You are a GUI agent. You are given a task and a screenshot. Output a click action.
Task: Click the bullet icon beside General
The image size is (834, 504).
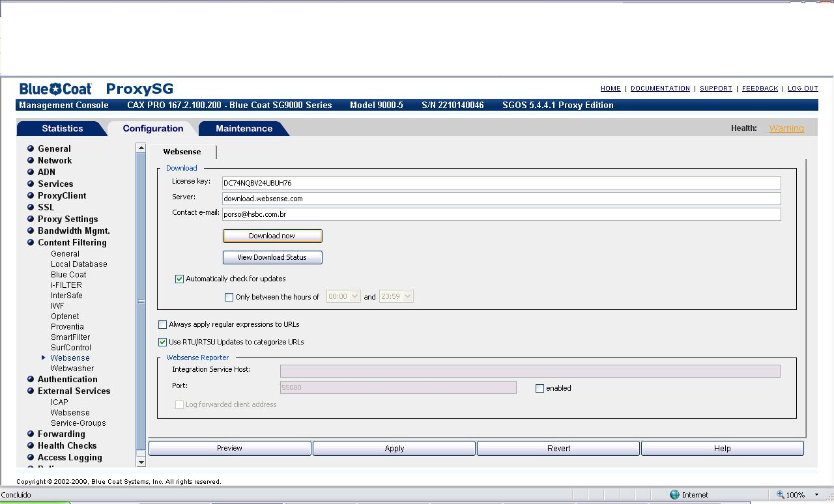click(x=31, y=148)
